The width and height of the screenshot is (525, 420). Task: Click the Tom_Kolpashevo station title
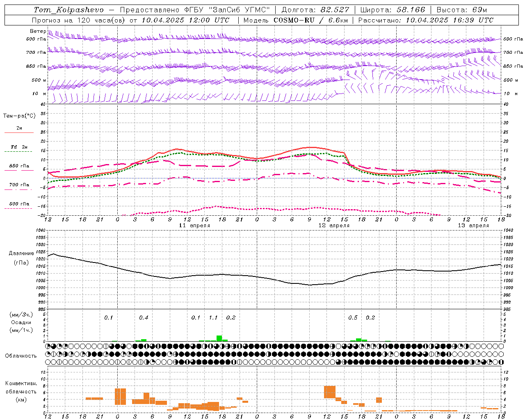pos(68,10)
